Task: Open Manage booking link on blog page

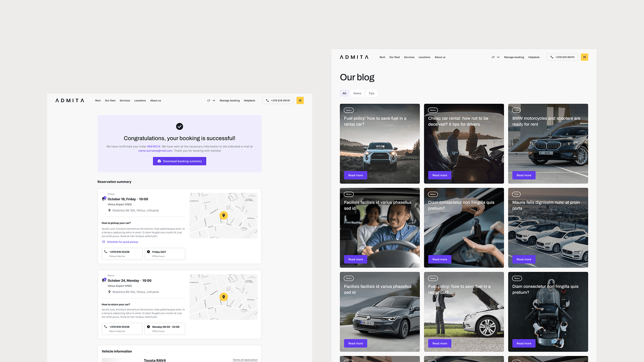Action: coord(514,57)
